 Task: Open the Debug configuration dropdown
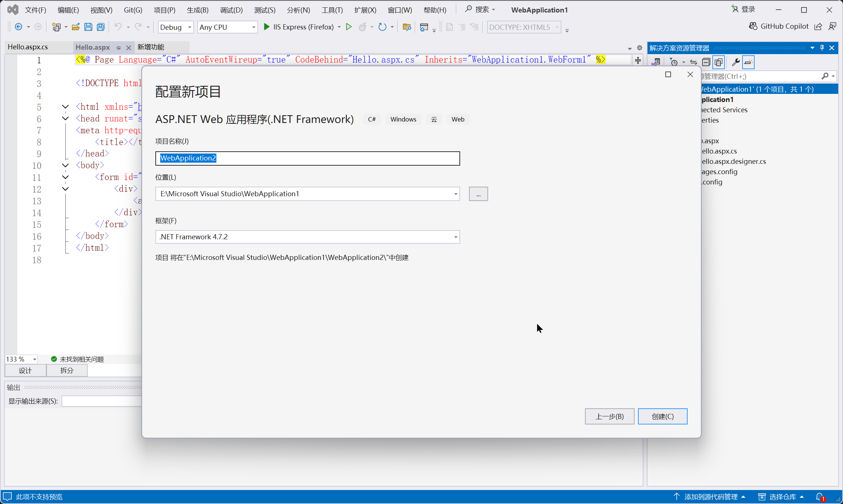pyautogui.click(x=190, y=27)
